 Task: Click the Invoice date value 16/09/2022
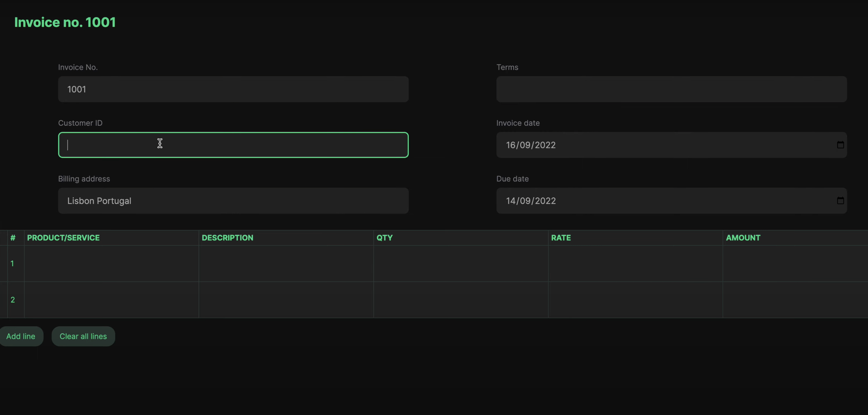[x=531, y=145]
